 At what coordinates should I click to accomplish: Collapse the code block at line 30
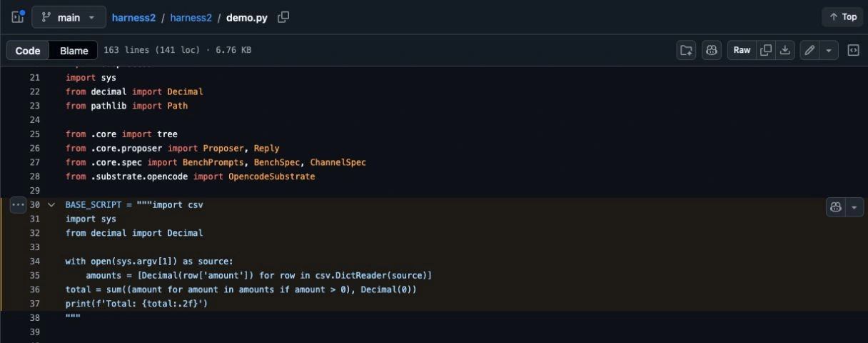(x=51, y=205)
